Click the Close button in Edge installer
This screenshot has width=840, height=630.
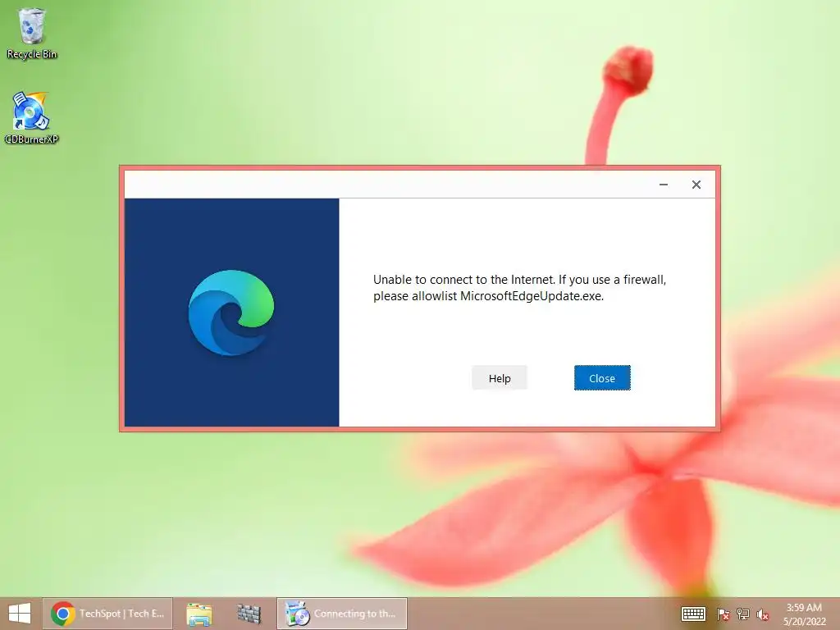point(602,378)
